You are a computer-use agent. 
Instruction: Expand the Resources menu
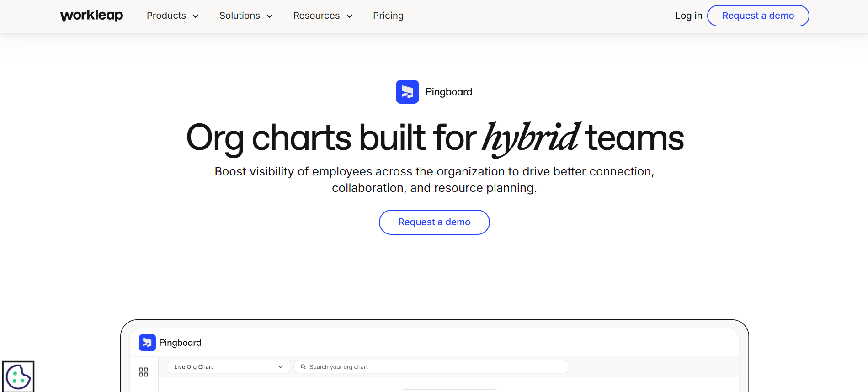(x=323, y=16)
